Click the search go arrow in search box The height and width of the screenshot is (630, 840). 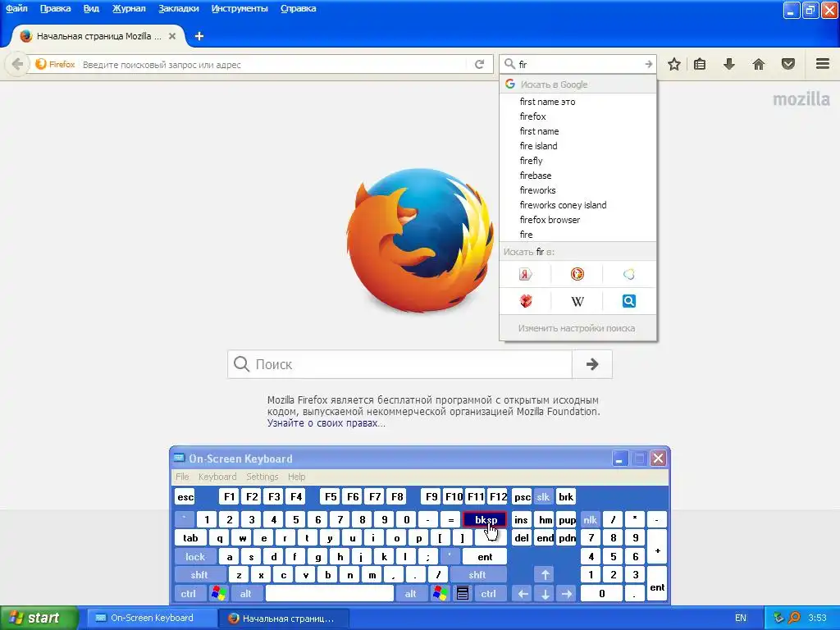click(648, 64)
